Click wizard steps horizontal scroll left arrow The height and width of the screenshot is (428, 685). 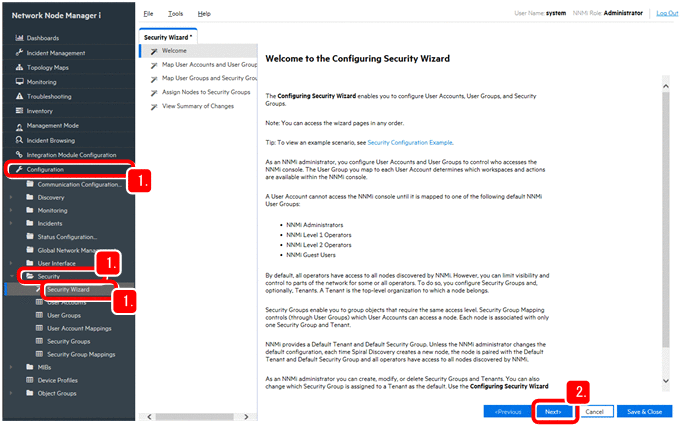point(149,417)
